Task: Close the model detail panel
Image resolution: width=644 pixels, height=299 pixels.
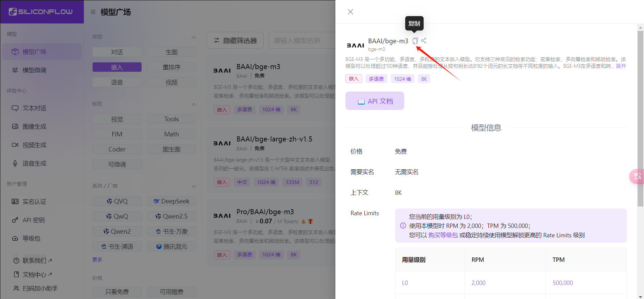Action: click(x=351, y=12)
